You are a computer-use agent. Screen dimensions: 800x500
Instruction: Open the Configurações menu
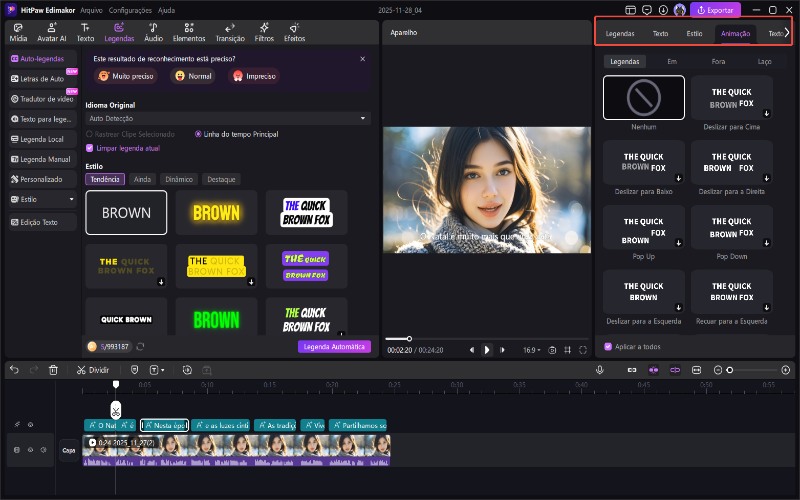pyautogui.click(x=128, y=9)
